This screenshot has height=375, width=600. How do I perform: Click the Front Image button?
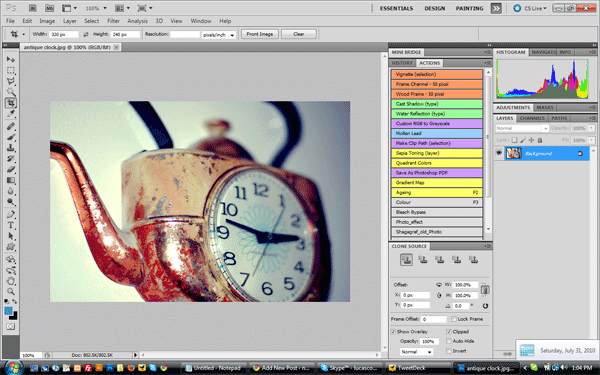(x=259, y=34)
